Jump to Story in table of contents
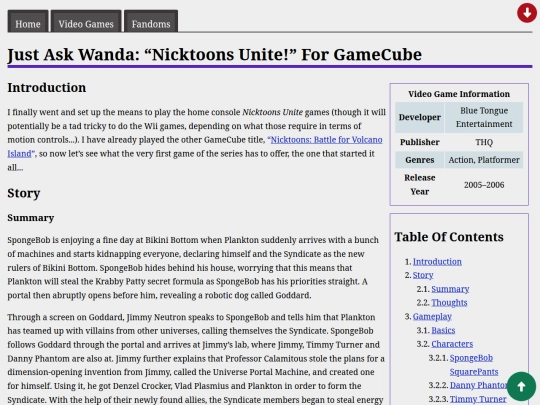 423,275
